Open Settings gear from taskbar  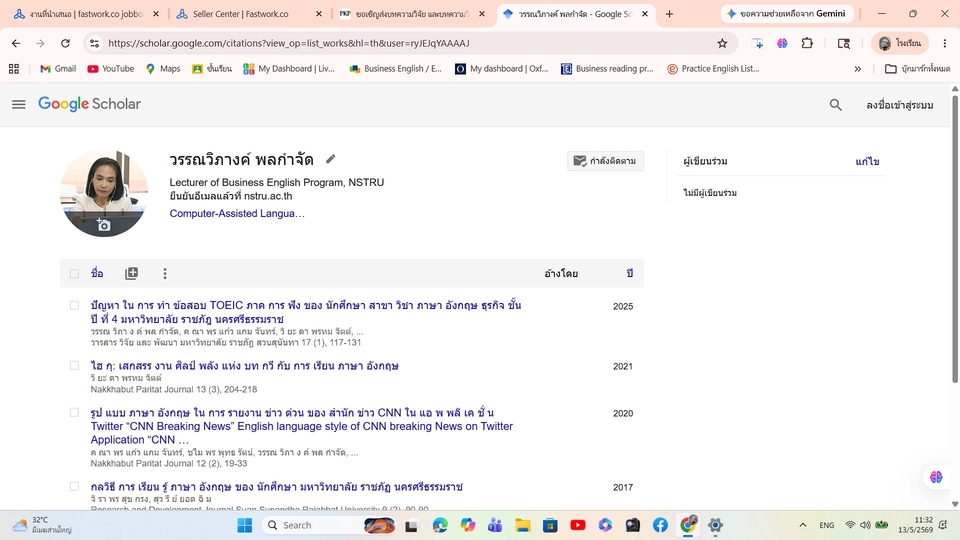click(x=715, y=525)
